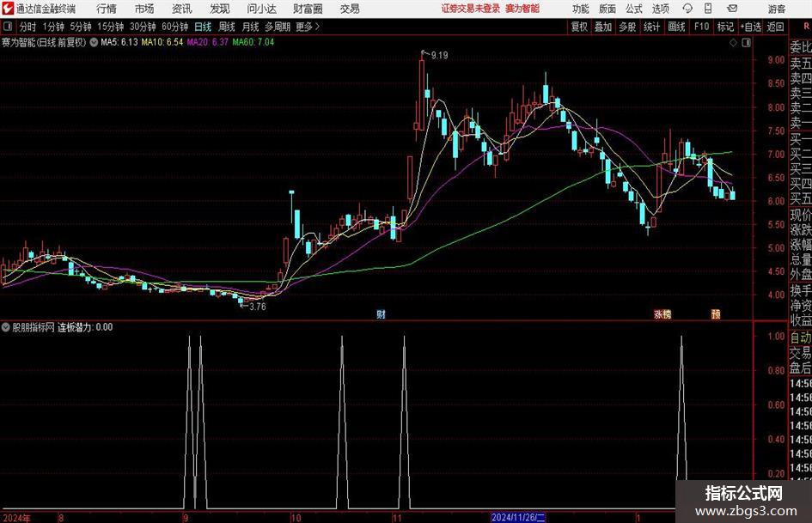Open the 行情 menu
812x523 pixels.
click(x=107, y=9)
